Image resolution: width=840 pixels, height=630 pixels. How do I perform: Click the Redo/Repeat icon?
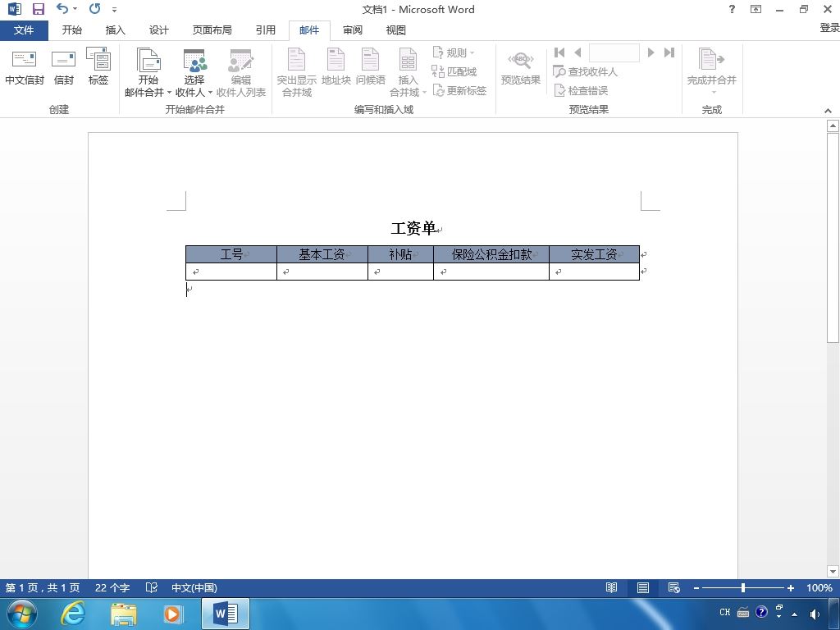(95, 8)
